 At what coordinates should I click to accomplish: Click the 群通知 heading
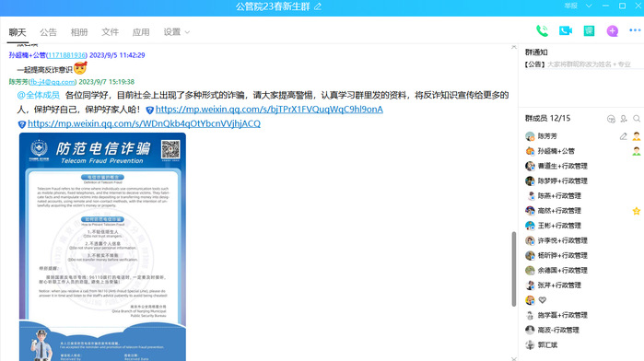(x=536, y=52)
